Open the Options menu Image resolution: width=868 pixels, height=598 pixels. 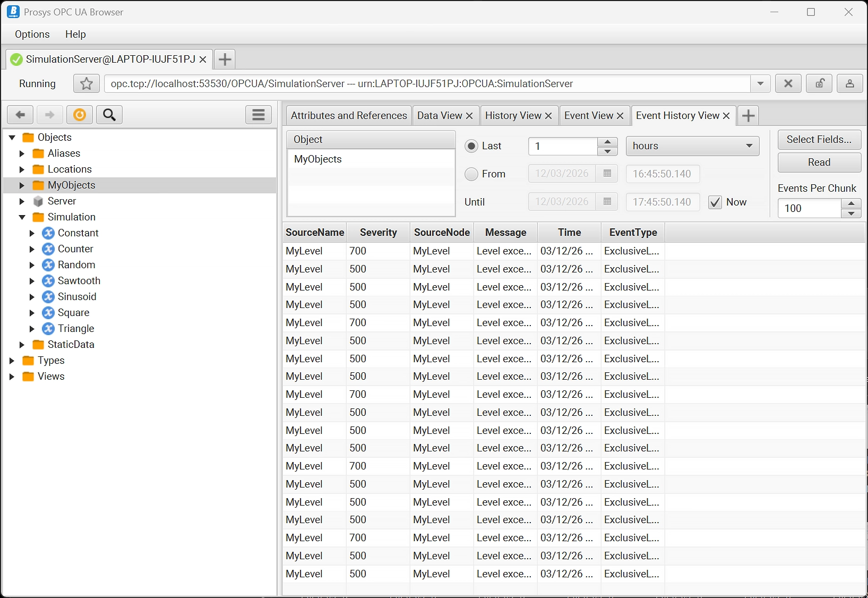[x=32, y=34]
